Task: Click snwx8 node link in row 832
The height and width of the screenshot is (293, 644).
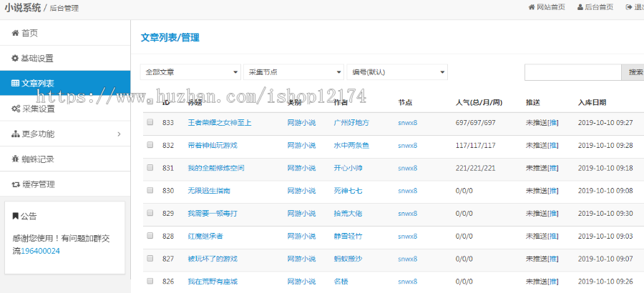Action: pyautogui.click(x=407, y=145)
